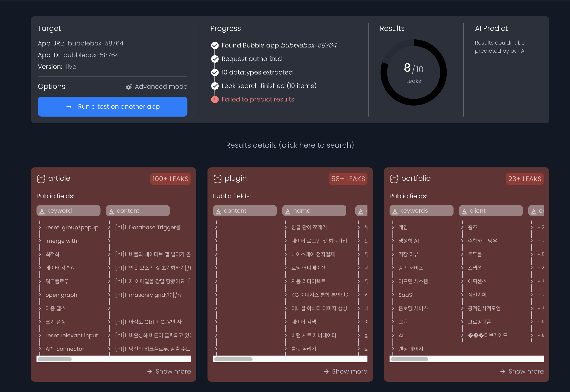The width and height of the screenshot is (570, 392).
Task: Expand the 'SaaS' portfolio keyword row
Action: coord(393,295)
